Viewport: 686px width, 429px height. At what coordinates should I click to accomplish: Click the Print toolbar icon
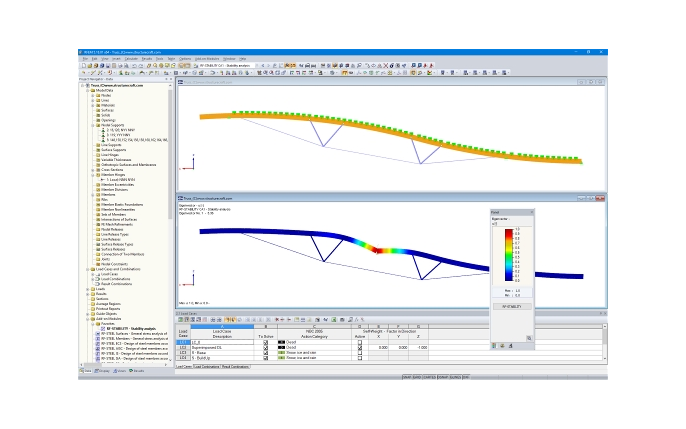(120, 66)
